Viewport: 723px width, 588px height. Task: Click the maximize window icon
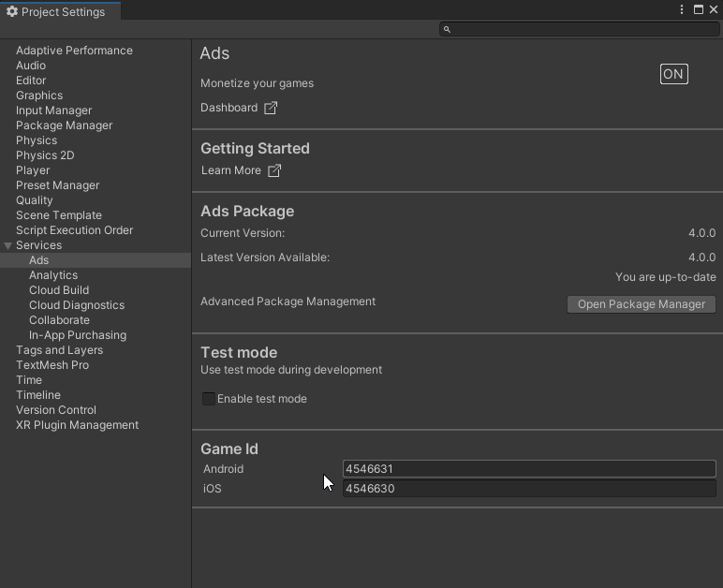(x=699, y=9)
